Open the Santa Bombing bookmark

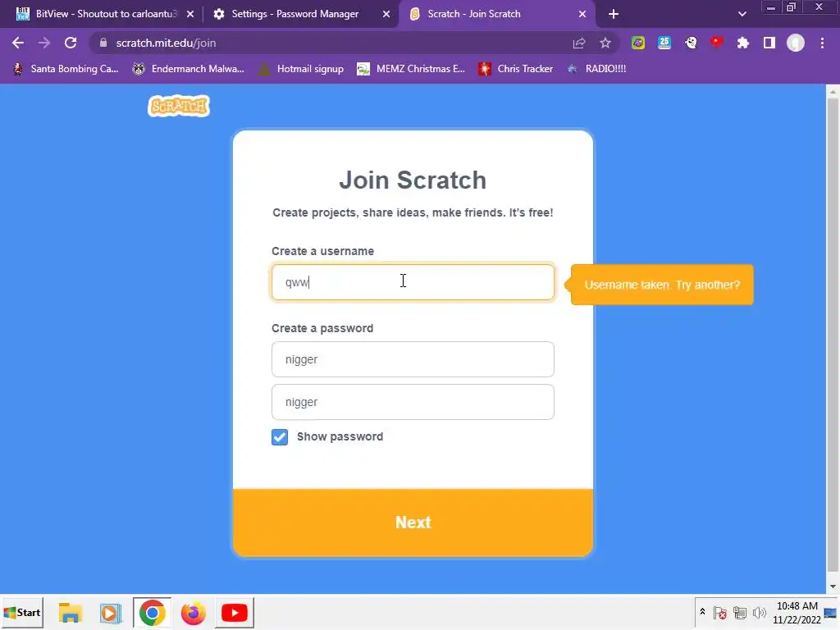[x=66, y=69]
